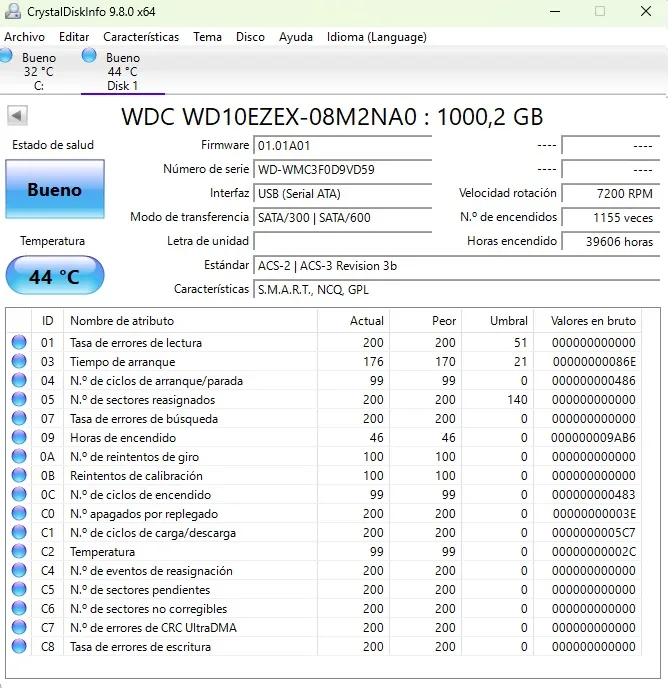Click status orb of sectores no corregibles row
The height and width of the screenshot is (688, 668).
coord(19,609)
